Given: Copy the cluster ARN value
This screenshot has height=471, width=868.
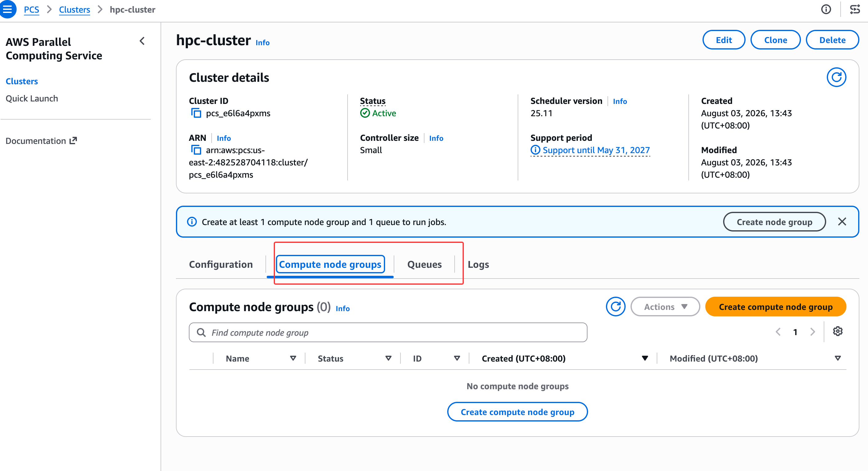Looking at the screenshot, I should [x=196, y=150].
